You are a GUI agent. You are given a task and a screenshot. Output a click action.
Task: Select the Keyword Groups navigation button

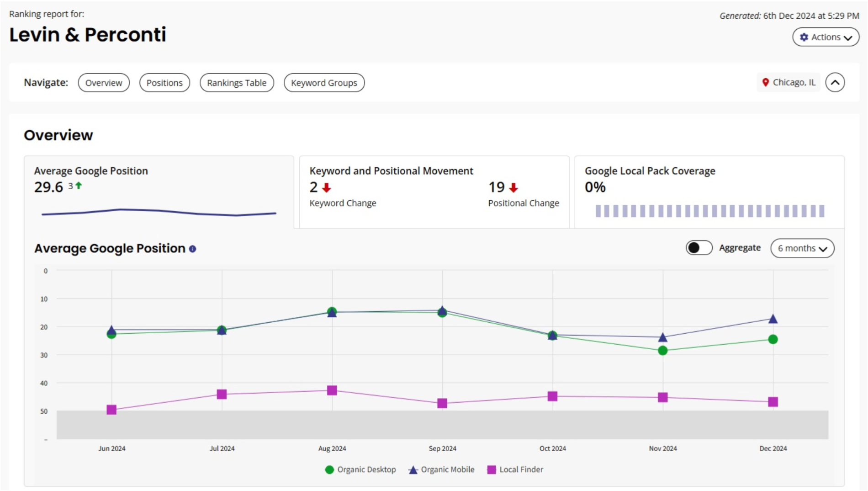(x=324, y=83)
